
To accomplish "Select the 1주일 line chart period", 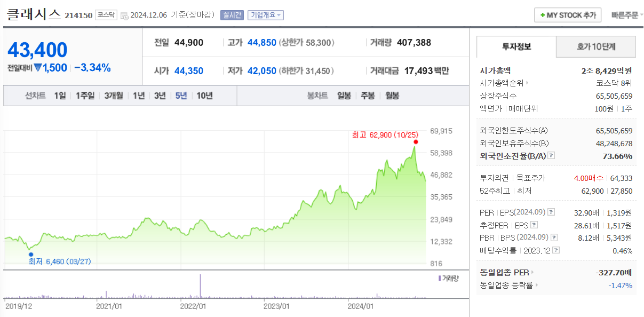I will [x=85, y=96].
